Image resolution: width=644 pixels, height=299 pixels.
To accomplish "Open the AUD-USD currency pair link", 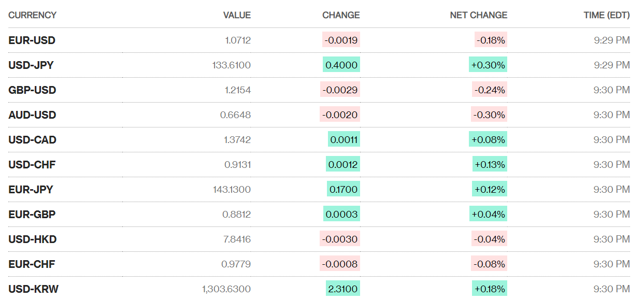I will [32, 115].
